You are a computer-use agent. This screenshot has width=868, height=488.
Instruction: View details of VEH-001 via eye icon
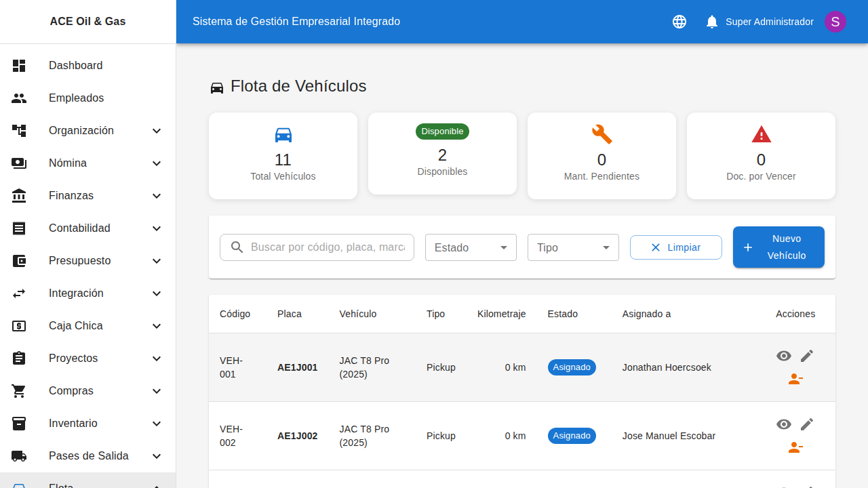click(784, 356)
